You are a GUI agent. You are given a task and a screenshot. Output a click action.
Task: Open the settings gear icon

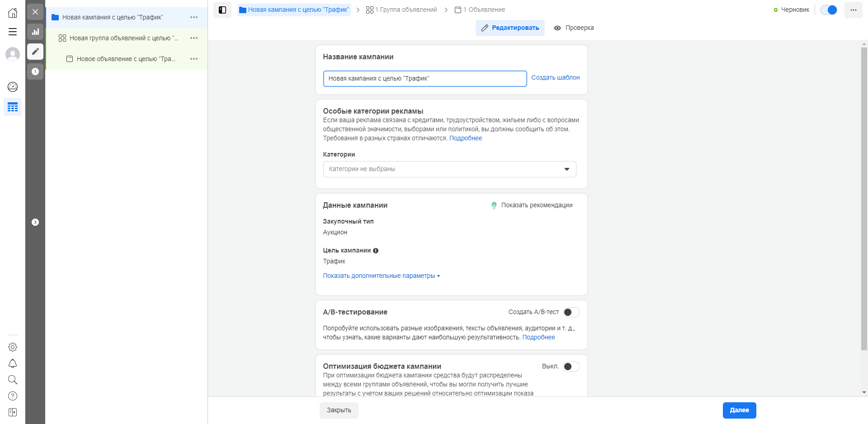13,347
